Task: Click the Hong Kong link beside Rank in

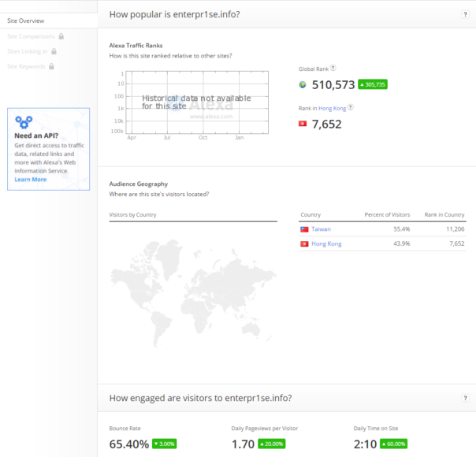Action: point(332,108)
